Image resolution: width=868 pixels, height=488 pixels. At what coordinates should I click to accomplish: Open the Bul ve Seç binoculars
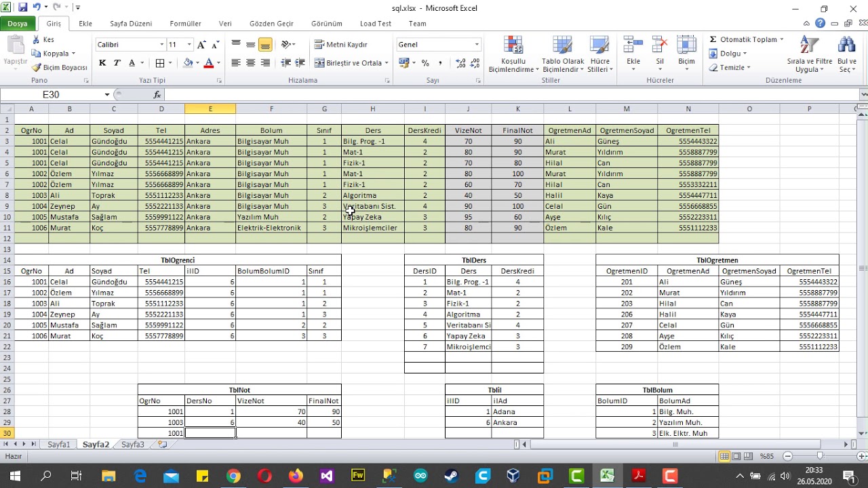(x=847, y=54)
